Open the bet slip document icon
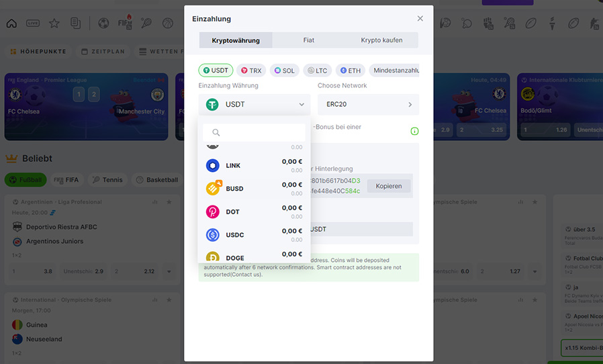603x364 pixels. click(75, 23)
